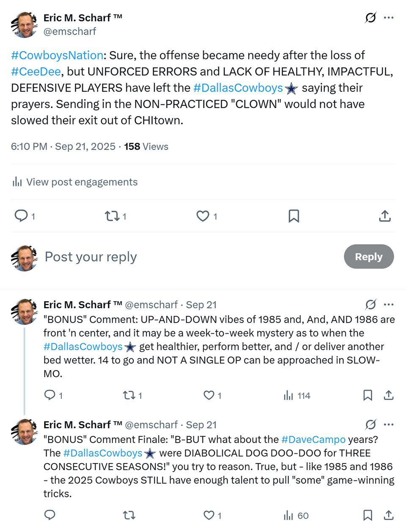Screen dimensions: 406x532
Task: Click the Grok icon on the main post
Action: pyautogui.click(x=370, y=18)
